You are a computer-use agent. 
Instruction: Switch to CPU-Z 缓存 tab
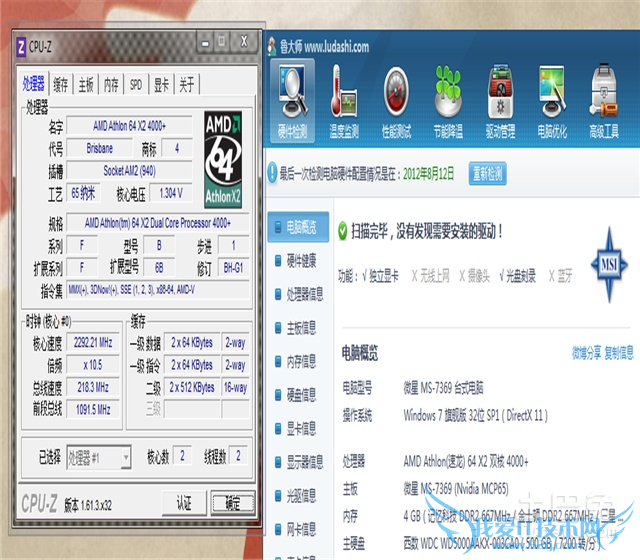point(60,85)
